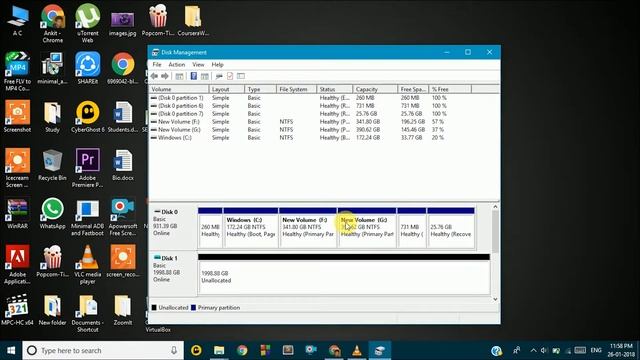Click the disk pane vertical scrollbar thumb

[x=495, y=232]
